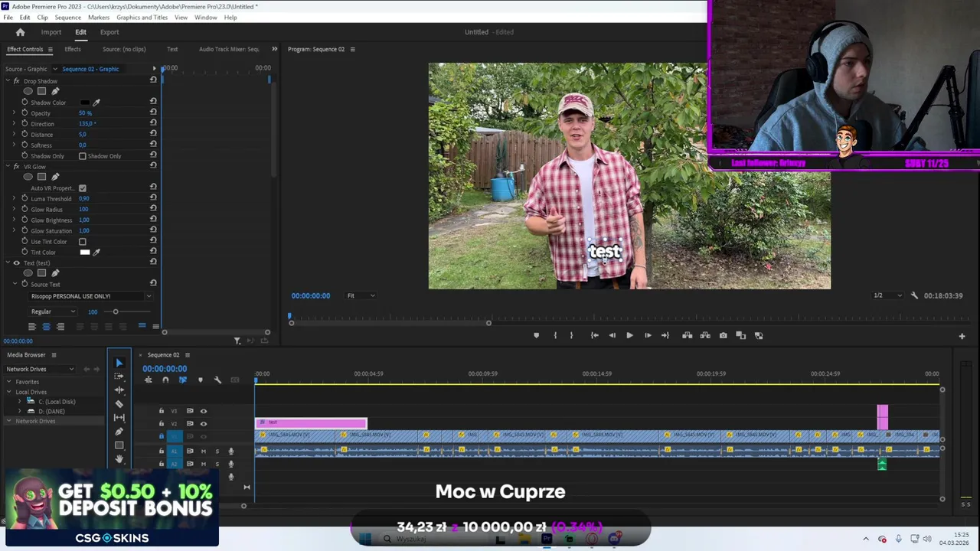Image resolution: width=980 pixels, height=551 pixels.
Task: Expand C: (Local Disk) drive
Action: pos(20,402)
